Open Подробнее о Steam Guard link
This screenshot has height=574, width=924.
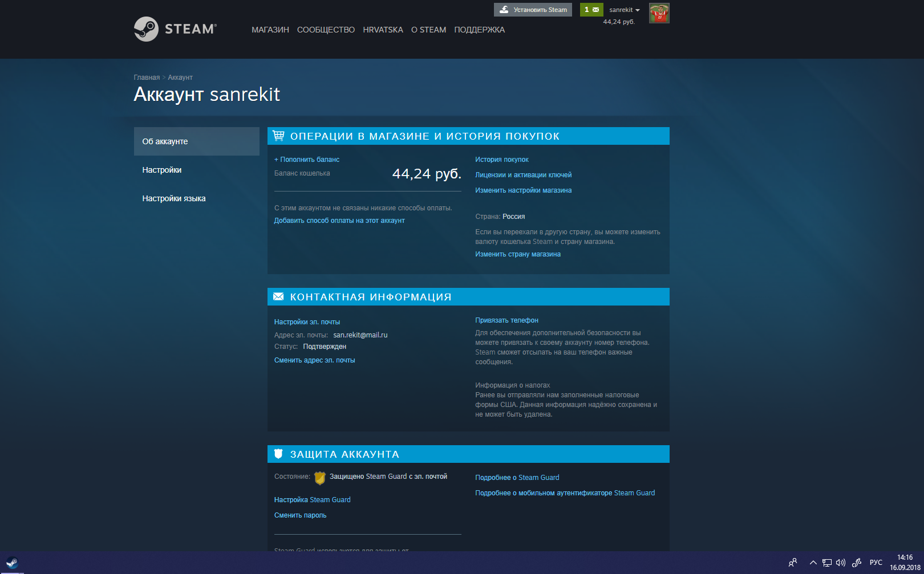pyautogui.click(x=517, y=478)
